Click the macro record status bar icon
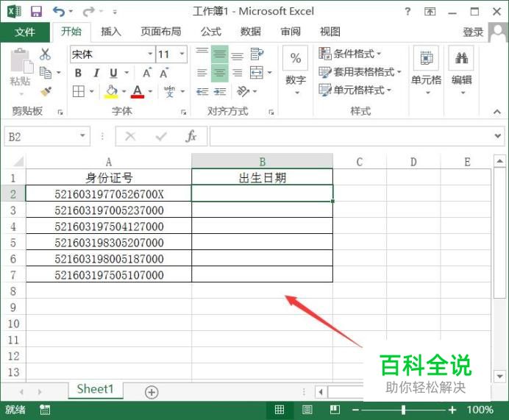This screenshot has width=509, height=420. 45,410
